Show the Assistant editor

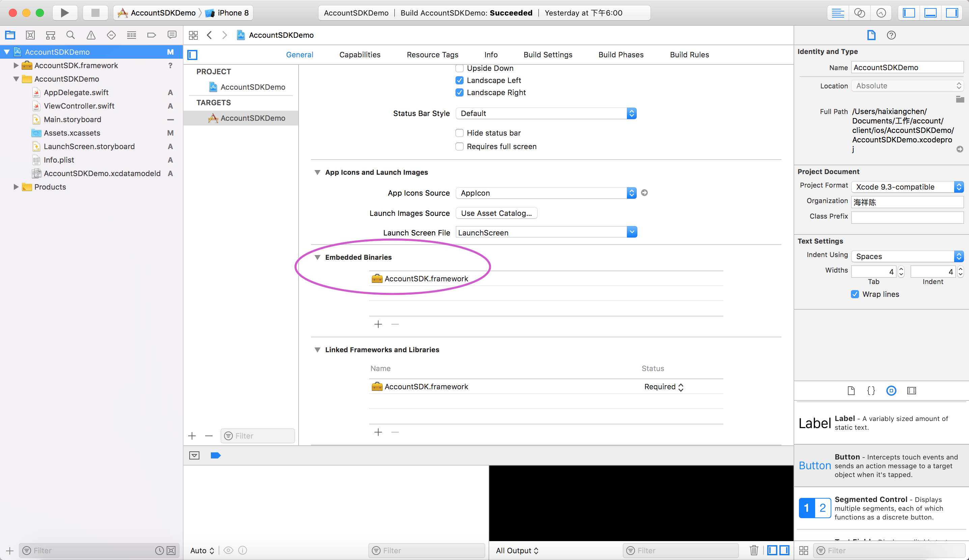click(x=859, y=13)
